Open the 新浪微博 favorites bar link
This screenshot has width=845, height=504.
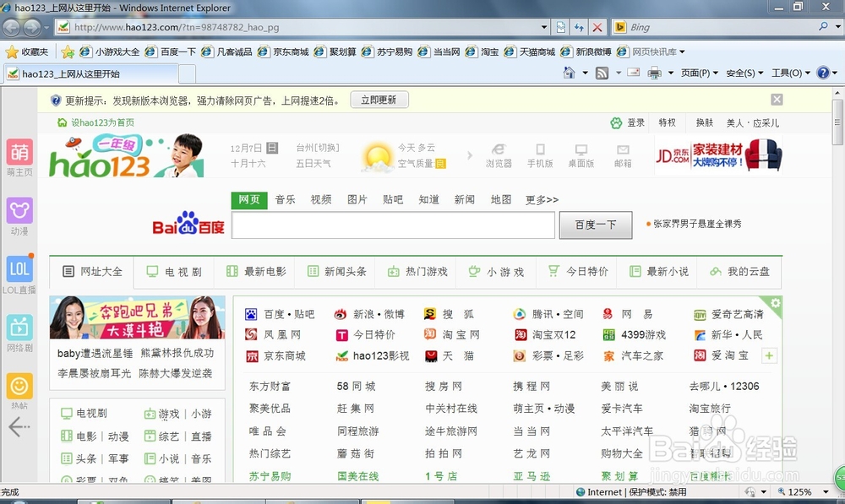tap(586, 51)
